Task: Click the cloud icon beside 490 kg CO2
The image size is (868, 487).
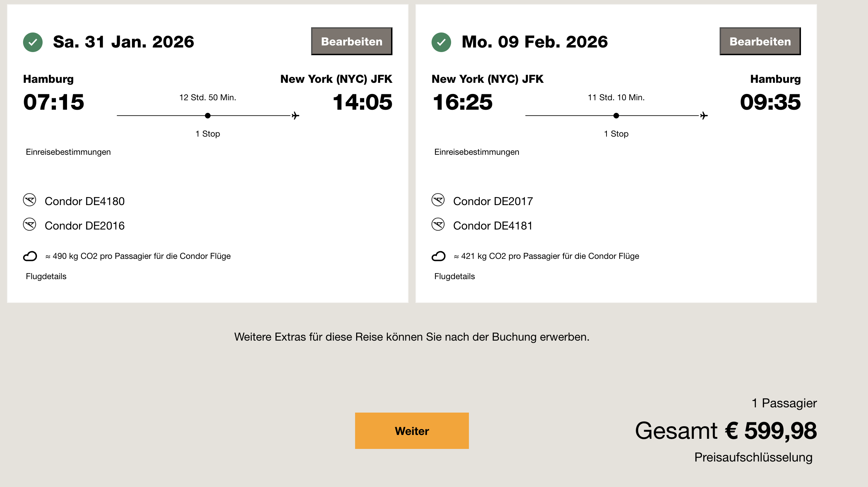Action: click(30, 256)
